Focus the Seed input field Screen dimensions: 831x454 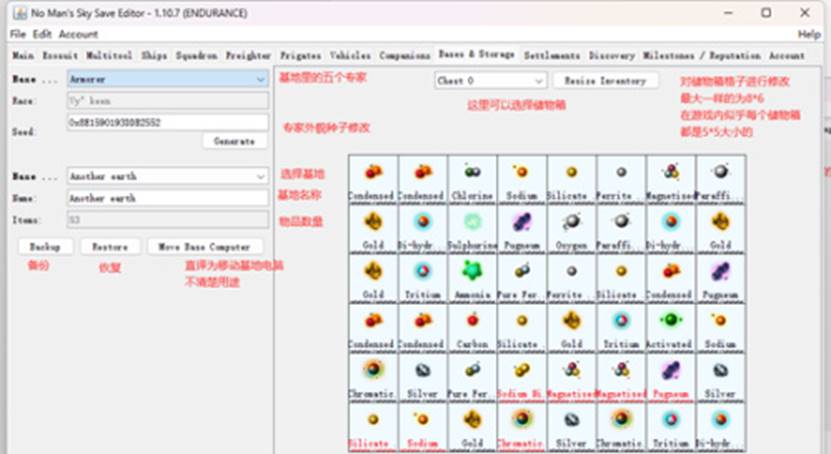167,122
